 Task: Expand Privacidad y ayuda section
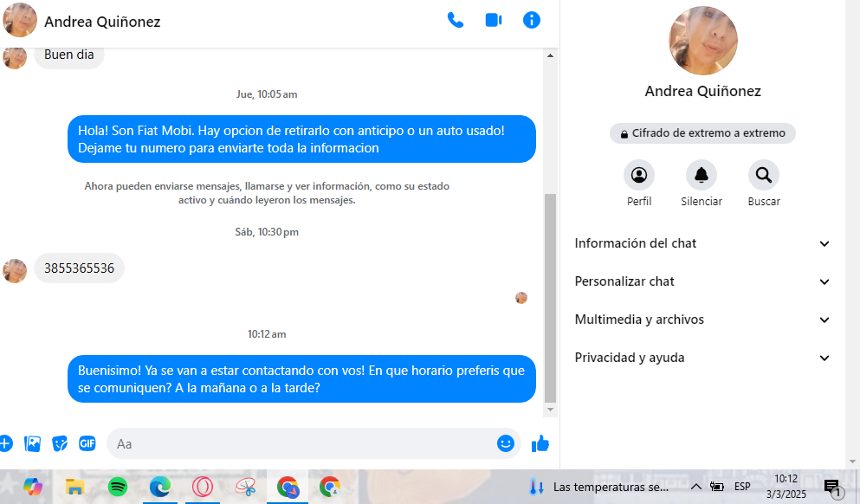(702, 358)
